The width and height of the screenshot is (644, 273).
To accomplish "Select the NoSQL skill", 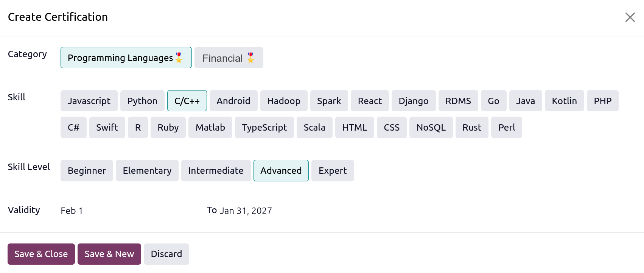I will click(431, 128).
